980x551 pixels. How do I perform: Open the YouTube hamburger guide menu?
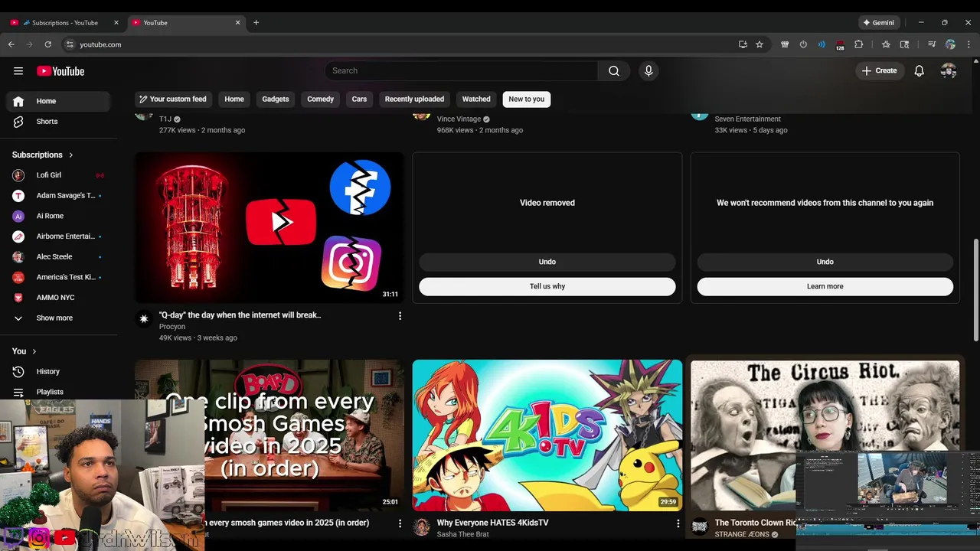pos(18,71)
